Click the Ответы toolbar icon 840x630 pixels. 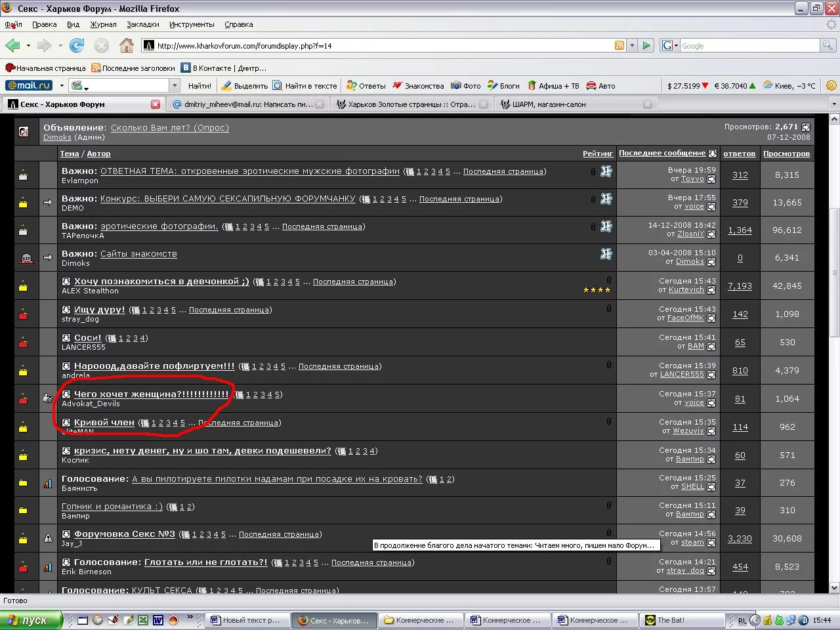coord(366,86)
